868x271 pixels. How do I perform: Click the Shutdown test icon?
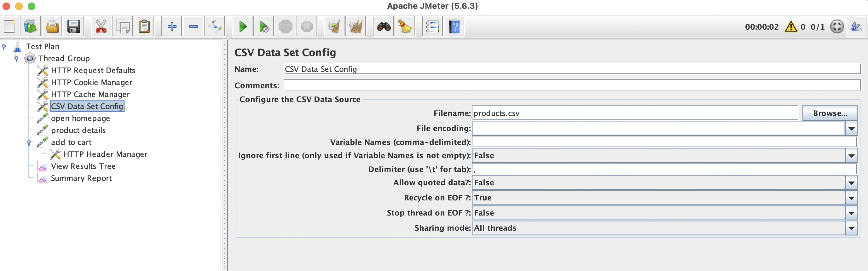point(307,26)
